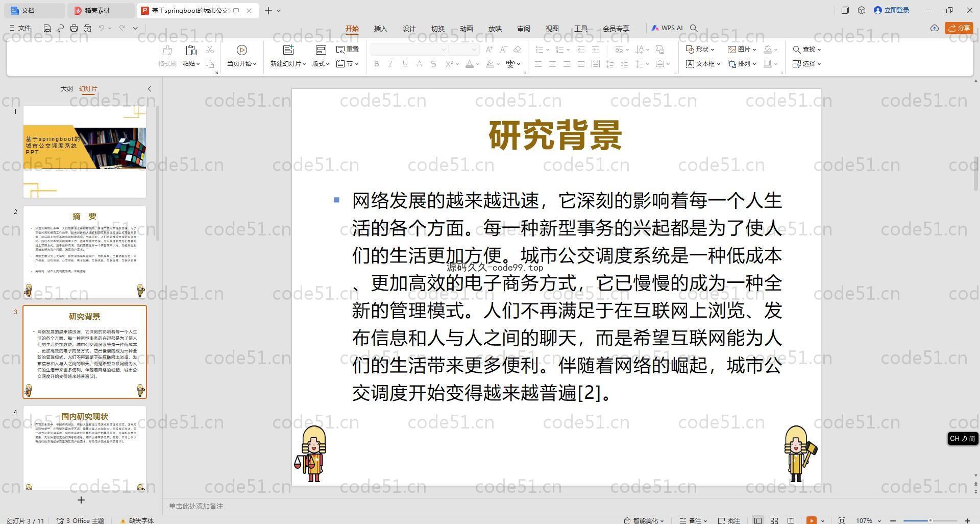Screen dimensions: 980x524
Task: Open the Insert (插入) ribbon tab
Action: [x=381, y=29]
